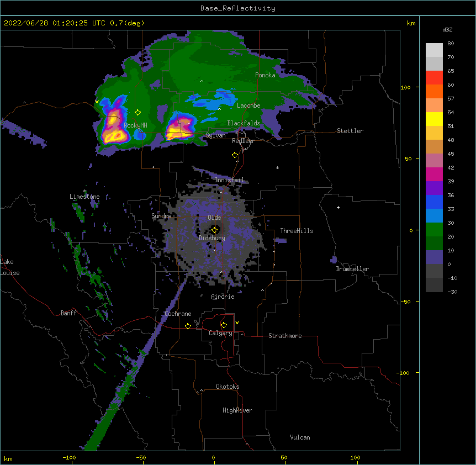Viewport: 476px width, 465px height.
Task: Click the RedDeer city label
Action: coord(243,141)
